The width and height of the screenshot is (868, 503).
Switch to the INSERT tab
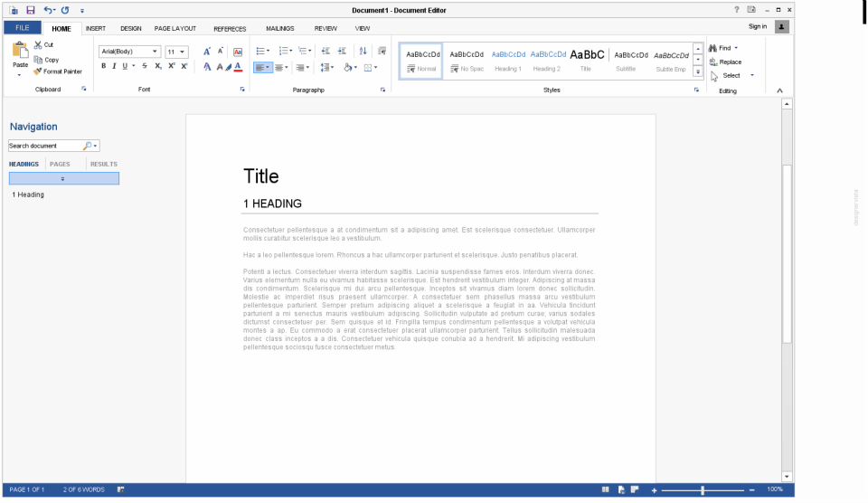click(96, 28)
